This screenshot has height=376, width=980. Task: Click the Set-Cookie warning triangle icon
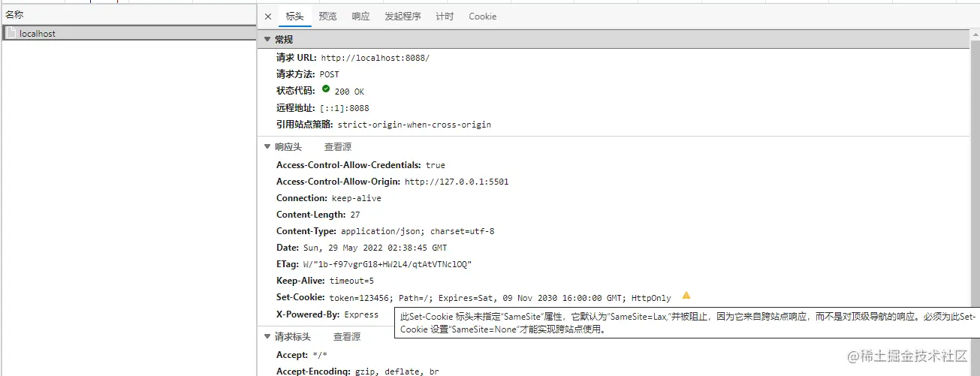tap(686, 296)
